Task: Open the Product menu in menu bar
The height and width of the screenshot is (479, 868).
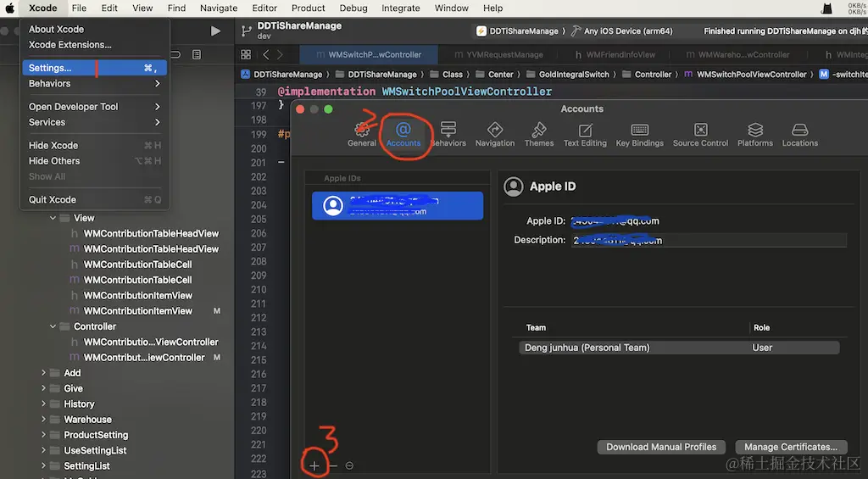Action: pos(308,8)
